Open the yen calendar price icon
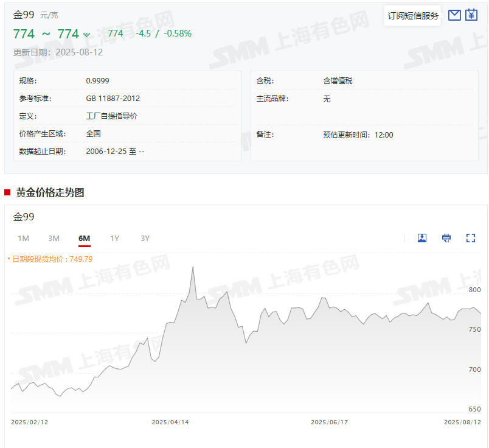 [x=471, y=15]
